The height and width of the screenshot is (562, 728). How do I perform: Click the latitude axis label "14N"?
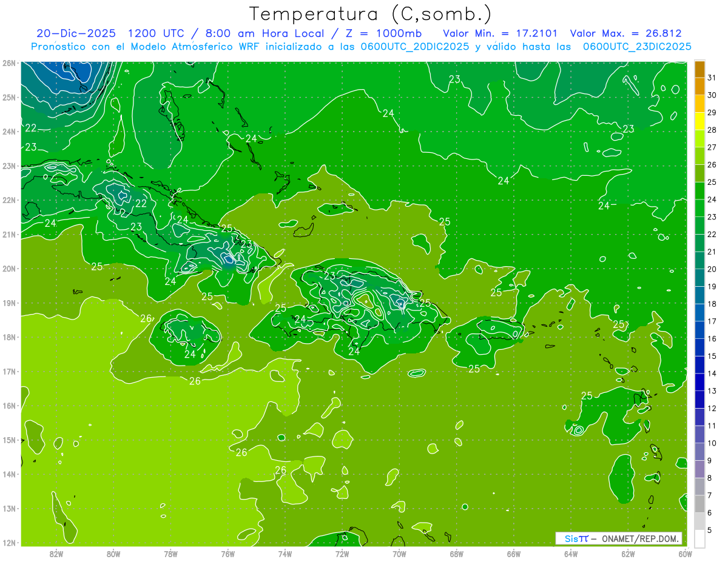pos(9,474)
